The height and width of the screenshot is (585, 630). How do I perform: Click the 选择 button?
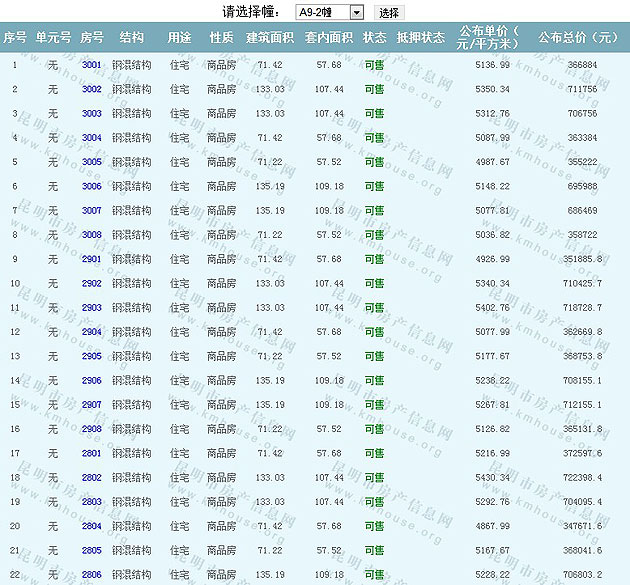(x=389, y=12)
